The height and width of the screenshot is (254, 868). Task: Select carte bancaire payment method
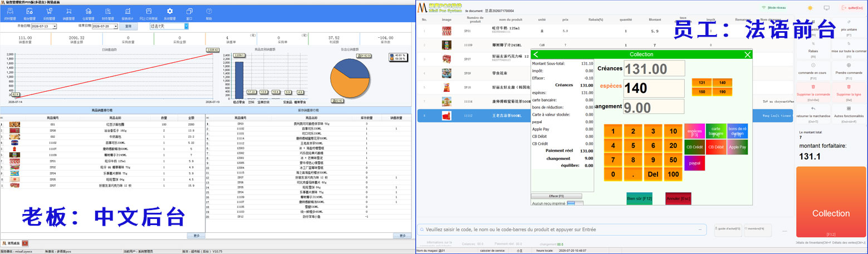(x=715, y=131)
